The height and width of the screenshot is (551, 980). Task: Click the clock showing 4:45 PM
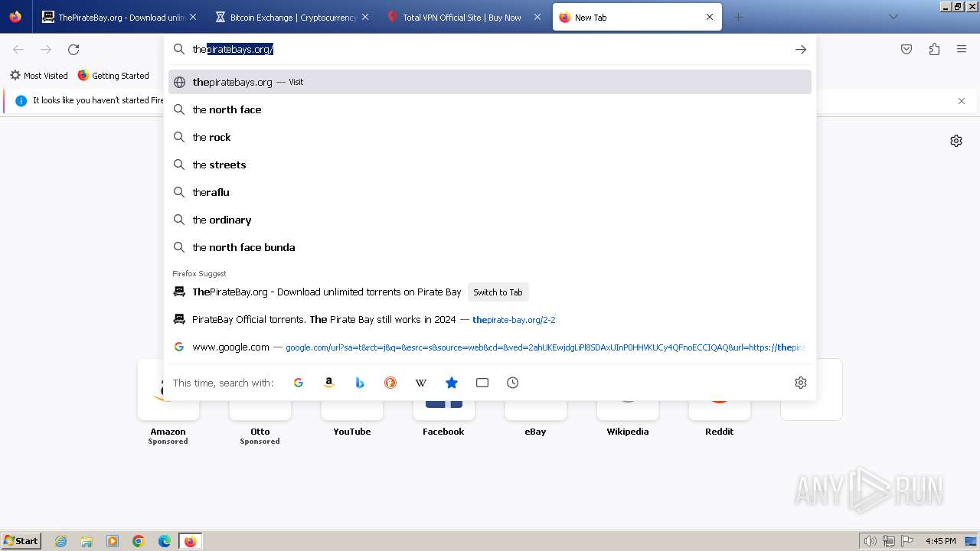coord(940,541)
